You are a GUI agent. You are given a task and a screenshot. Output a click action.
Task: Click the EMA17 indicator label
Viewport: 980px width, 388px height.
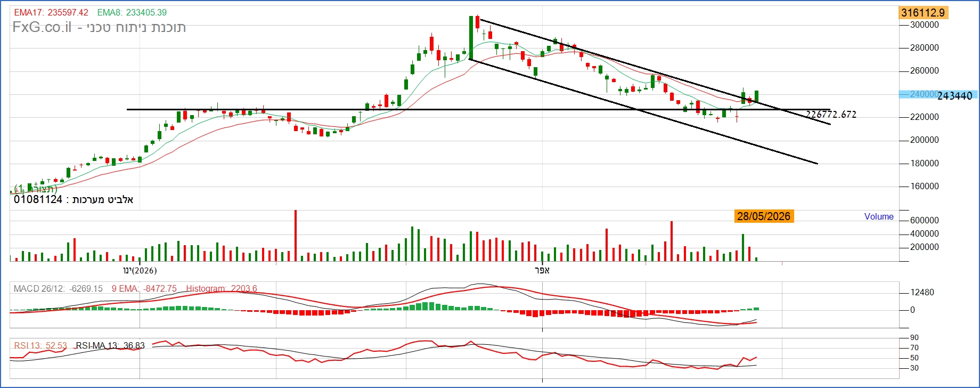click(51, 12)
